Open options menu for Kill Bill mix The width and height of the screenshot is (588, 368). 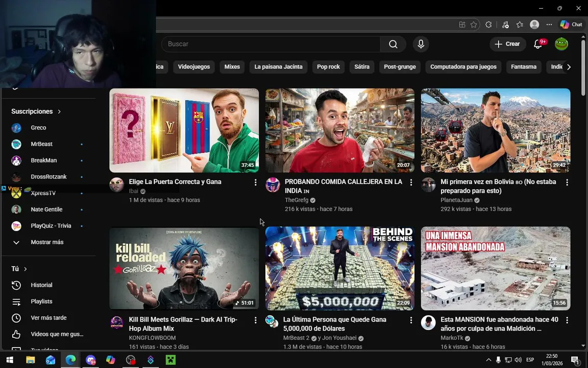click(255, 320)
